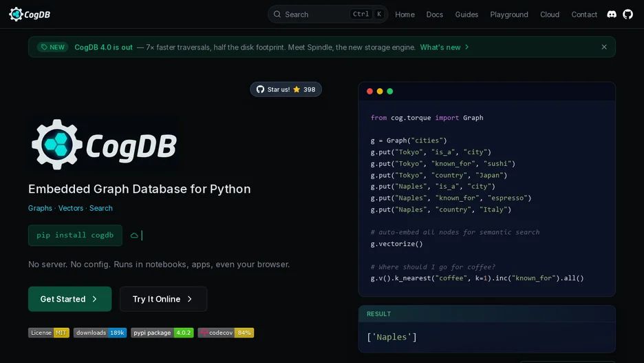The image size is (644, 363).
Task: Open the Playground nav item
Action: coord(509,14)
